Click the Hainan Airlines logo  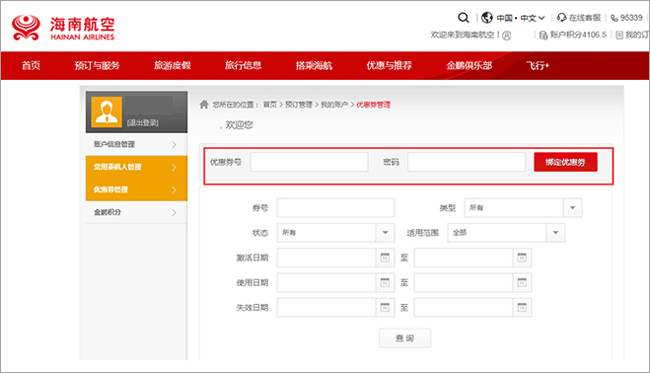tap(63, 28)
